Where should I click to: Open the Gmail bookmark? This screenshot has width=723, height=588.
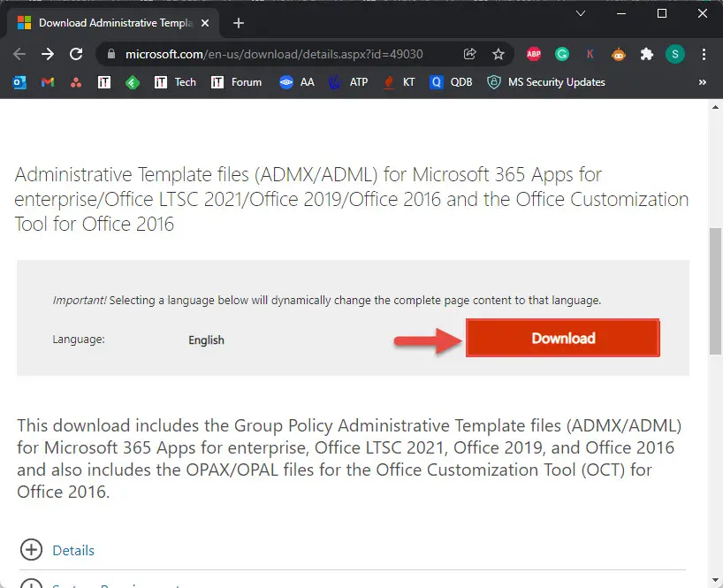pos(48,82)
